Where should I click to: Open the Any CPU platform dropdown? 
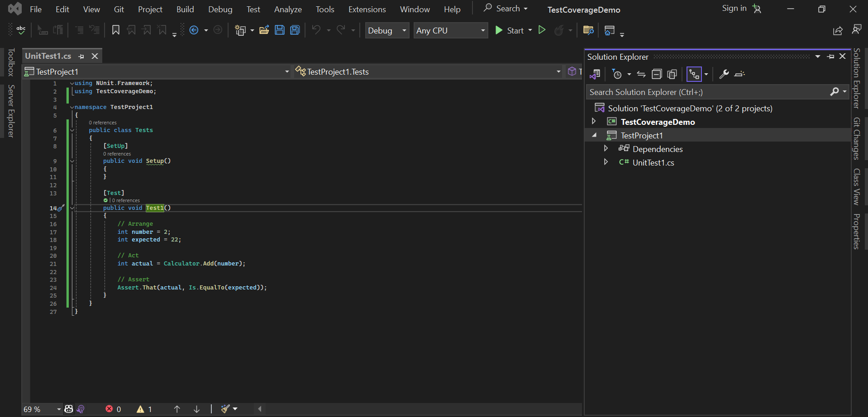pyautogui.click(x=450, y=31)
